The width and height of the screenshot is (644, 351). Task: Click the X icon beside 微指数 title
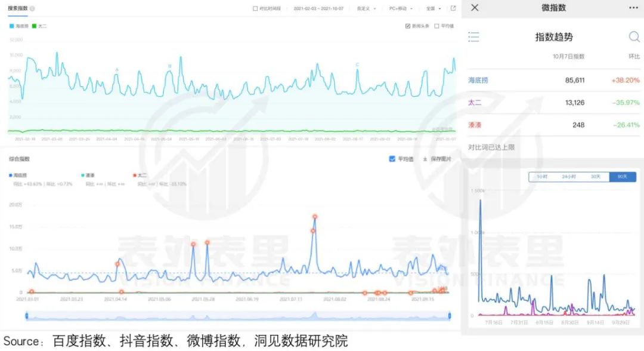(x=475, y=8)
